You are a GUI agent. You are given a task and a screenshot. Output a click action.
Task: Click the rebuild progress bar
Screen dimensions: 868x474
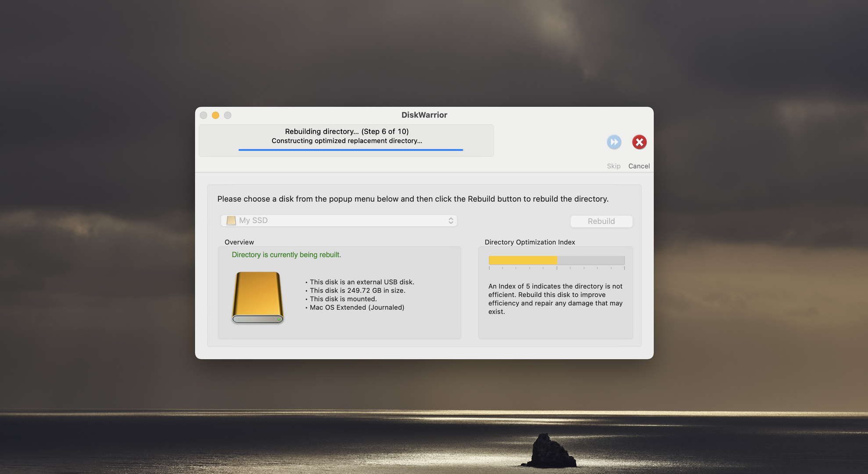tap(351, 150)
